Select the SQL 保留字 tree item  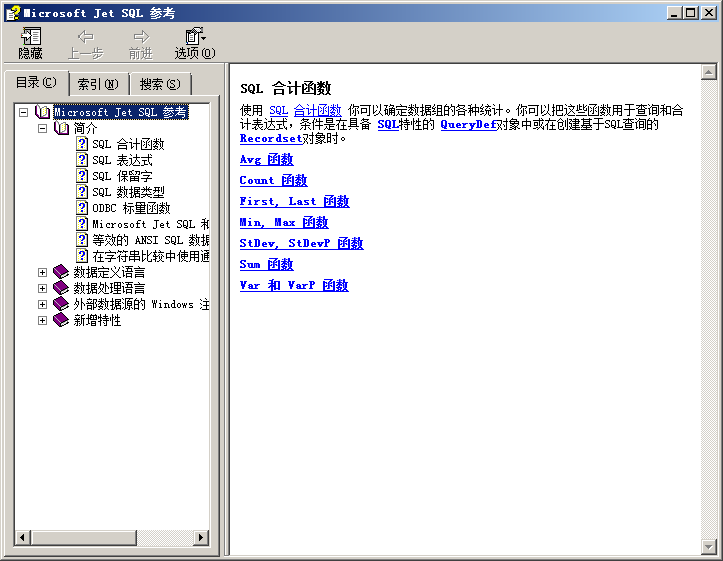click(122, 176)
